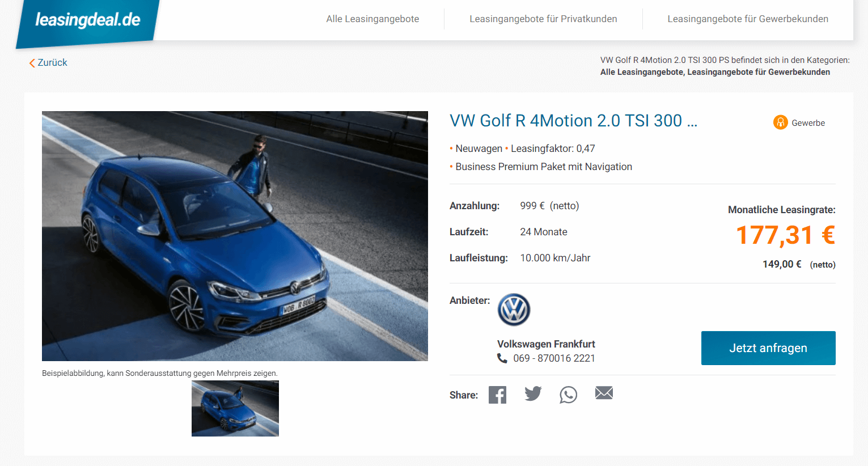Open the Alle Leasingangebote menu item
Image resolution: width=868 pixels, height=466 pixels.
[372, 19]
